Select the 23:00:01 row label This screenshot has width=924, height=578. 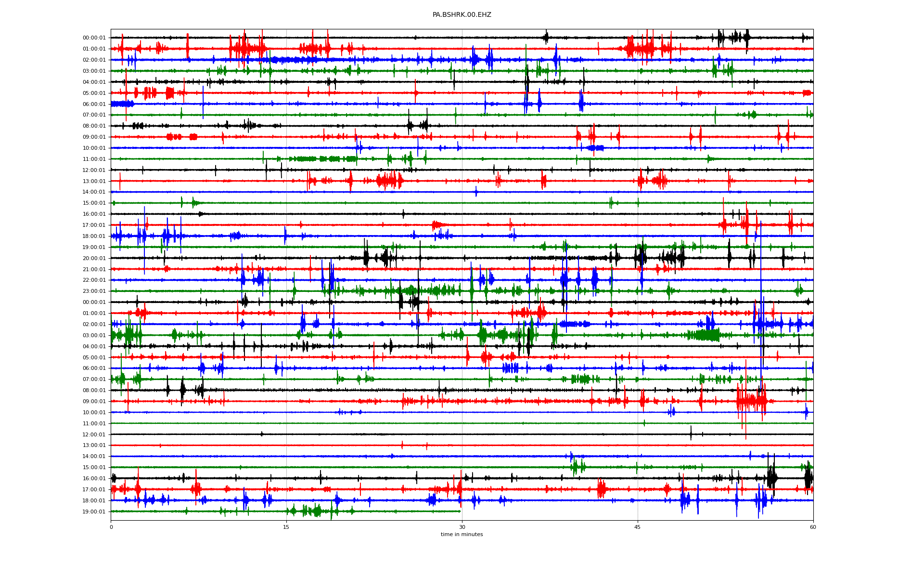pyautogui.click(x=94, y=291)
